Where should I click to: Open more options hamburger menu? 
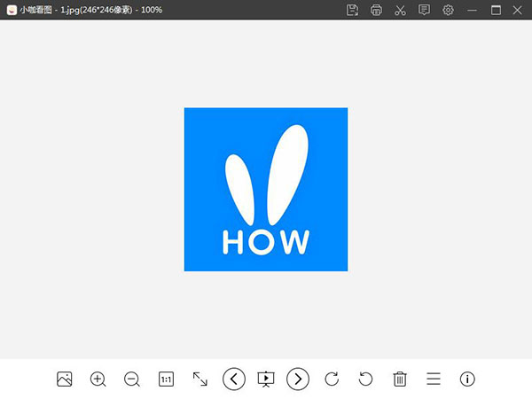point(434,379)
